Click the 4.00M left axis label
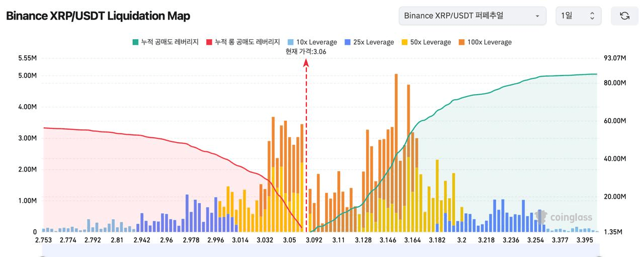The image size is (644, 257). (27, 107)
